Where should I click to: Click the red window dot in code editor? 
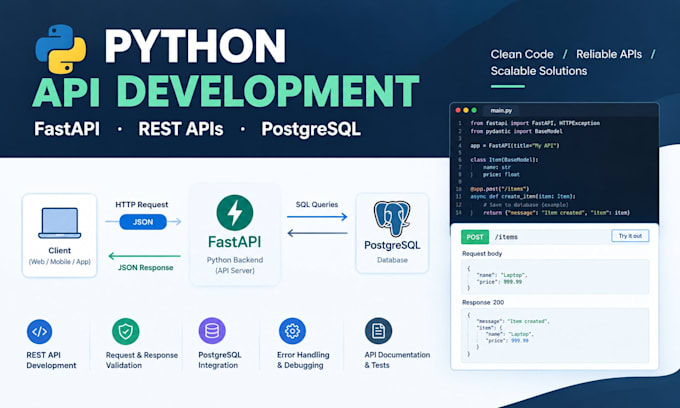click(x=458, y=110)
